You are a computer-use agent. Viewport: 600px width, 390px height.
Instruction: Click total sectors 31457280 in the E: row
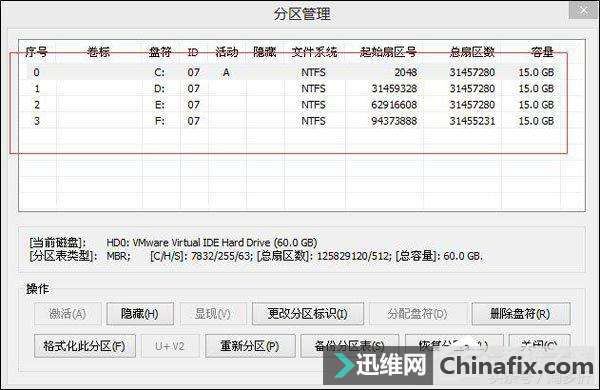point(472,105)
